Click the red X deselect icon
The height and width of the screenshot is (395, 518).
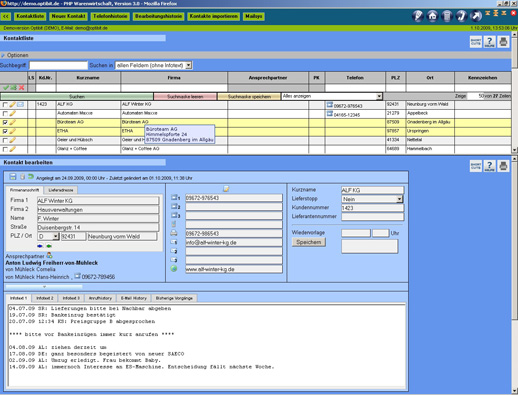tap(22, 88)
